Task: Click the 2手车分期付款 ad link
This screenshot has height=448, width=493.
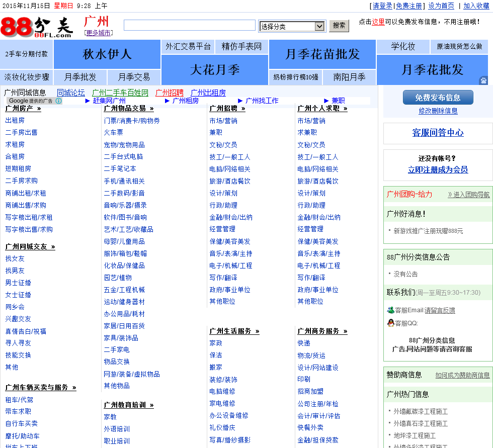Action: tap(26, 54)
